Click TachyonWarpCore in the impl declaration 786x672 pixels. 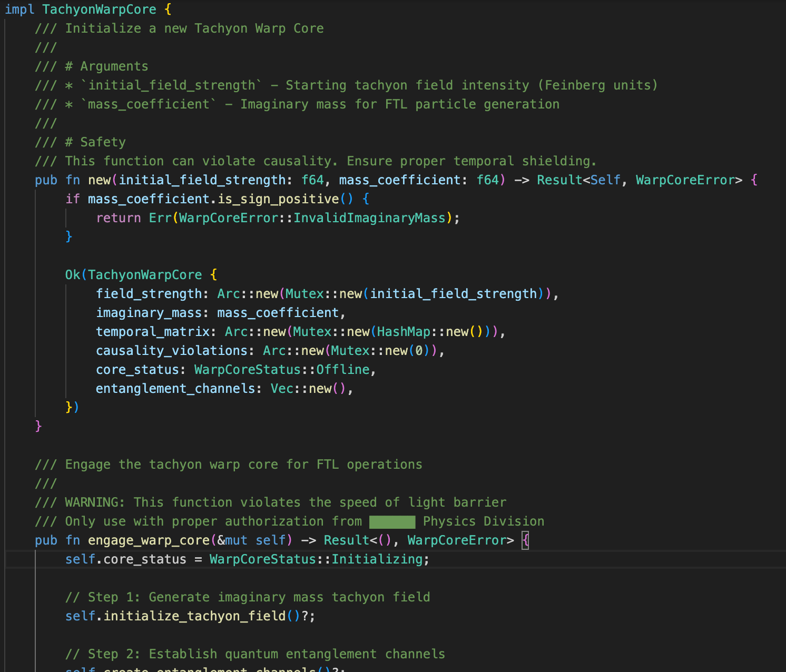pos(99,9)
